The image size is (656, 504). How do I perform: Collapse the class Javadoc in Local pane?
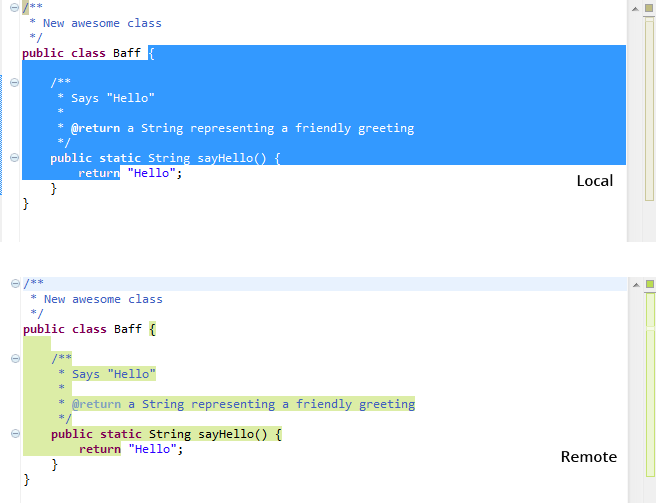(x=14, y=8)
